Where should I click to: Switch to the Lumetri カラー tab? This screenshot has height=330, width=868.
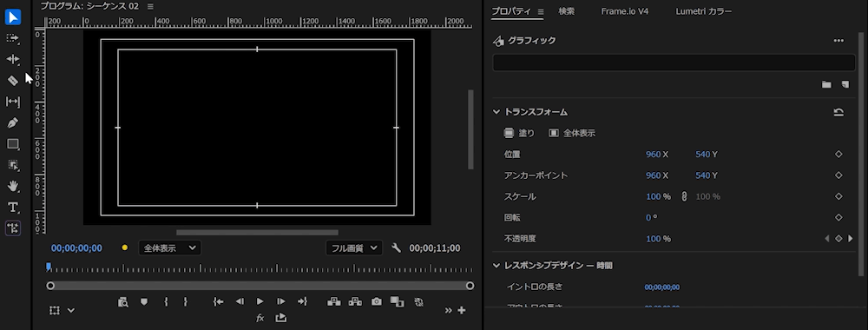coord(704,11)
